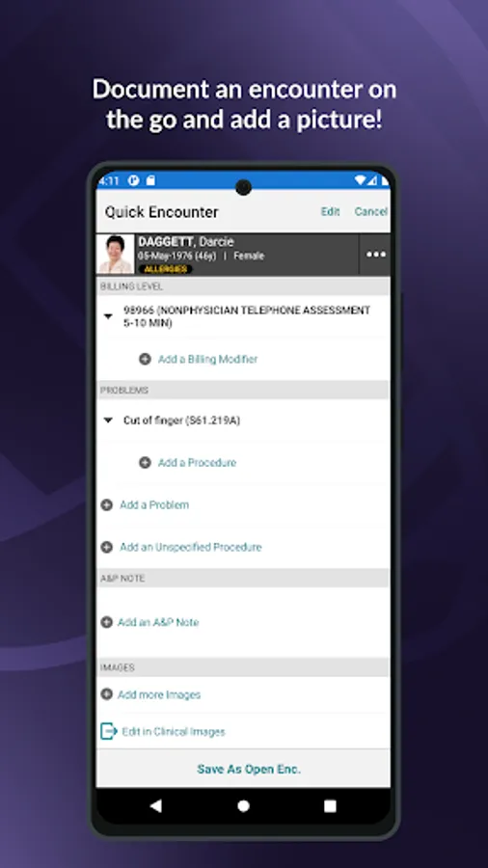Open the Edit in Clinical Images link
Screen dimensions: 488x868
coord(174,732)
